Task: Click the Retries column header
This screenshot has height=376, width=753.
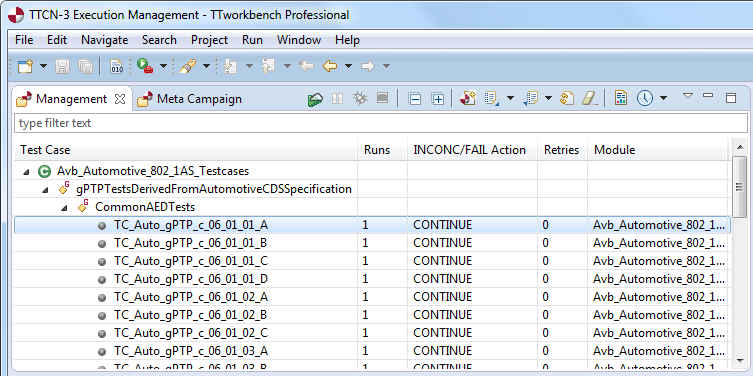Action: [x=562, y=150]
